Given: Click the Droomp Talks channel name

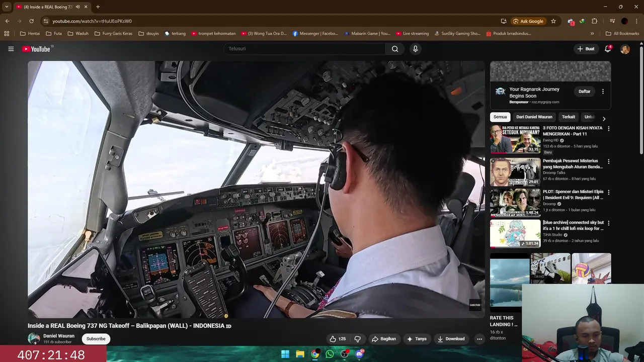Looking at the screenshot, I should (x=554, y=172).
